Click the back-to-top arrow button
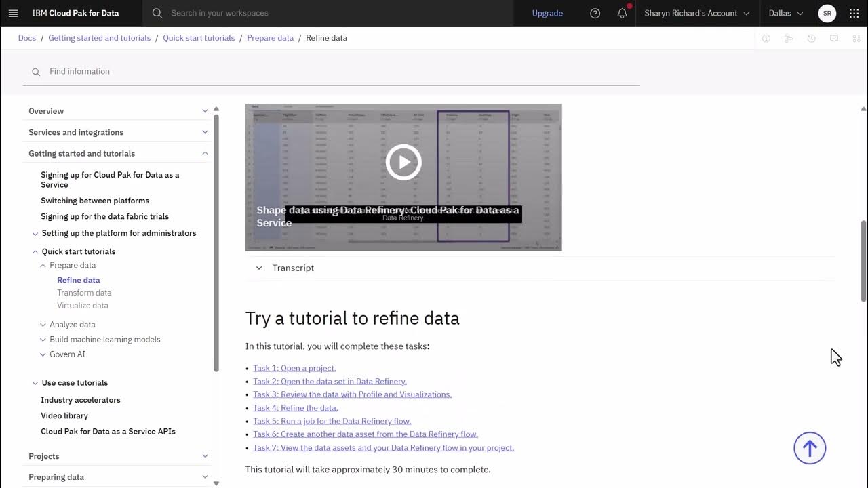 coord(810,448)
